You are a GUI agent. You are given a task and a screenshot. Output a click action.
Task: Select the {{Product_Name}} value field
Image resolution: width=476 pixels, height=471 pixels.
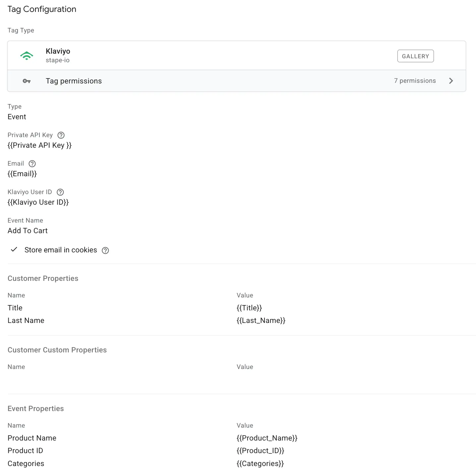[x=267, y=438]
